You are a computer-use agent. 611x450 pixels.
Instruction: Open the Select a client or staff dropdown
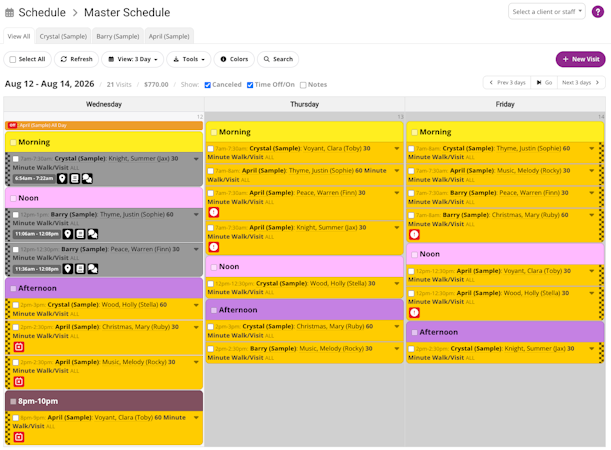(547, 12)
